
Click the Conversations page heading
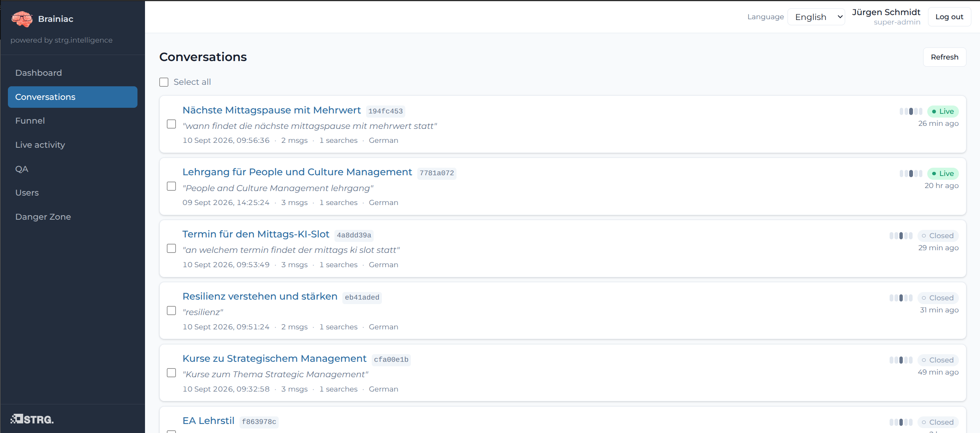(203, 57)
